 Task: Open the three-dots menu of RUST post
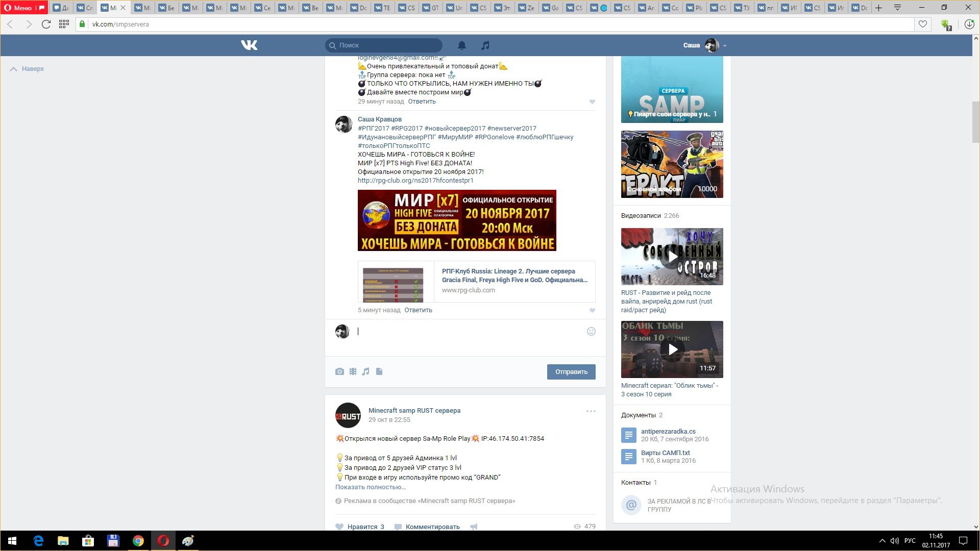pyautogui.click(x=591, y=411)
